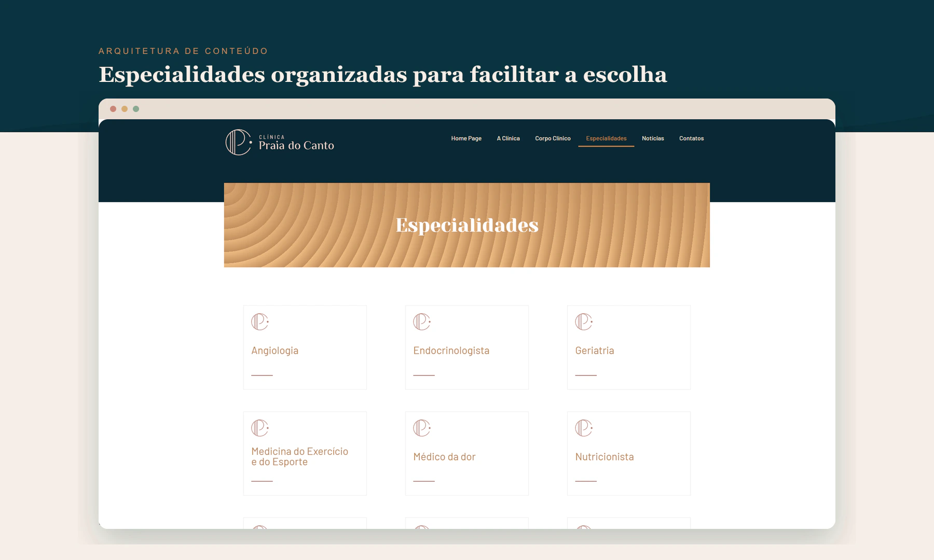Click the red window dot in the browser mockup
The width and height of the screenshot is (934, 560).
tap(113, 109)
